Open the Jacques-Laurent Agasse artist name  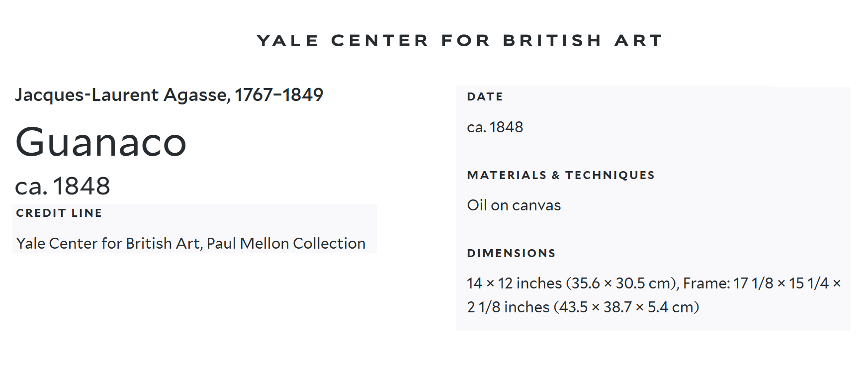[121, 94]
